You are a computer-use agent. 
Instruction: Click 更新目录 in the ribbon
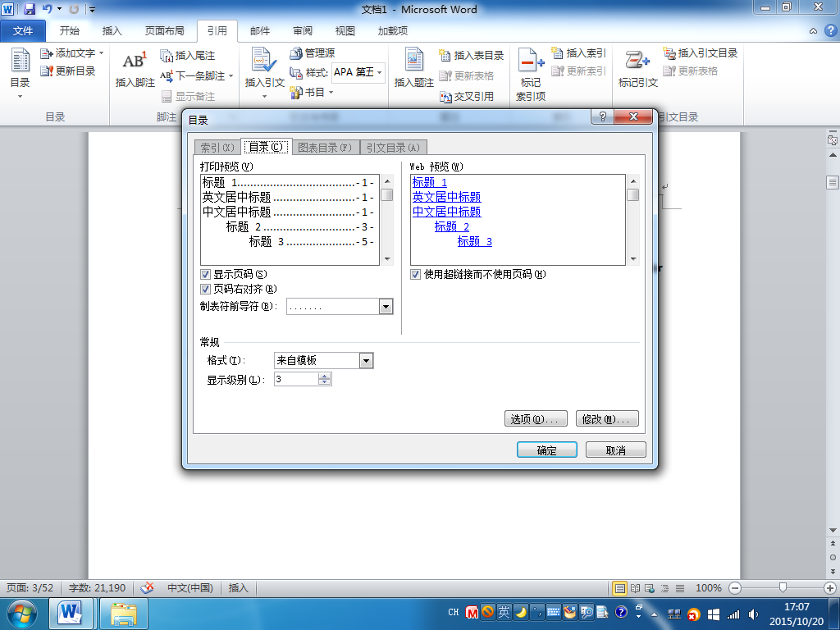68,71
